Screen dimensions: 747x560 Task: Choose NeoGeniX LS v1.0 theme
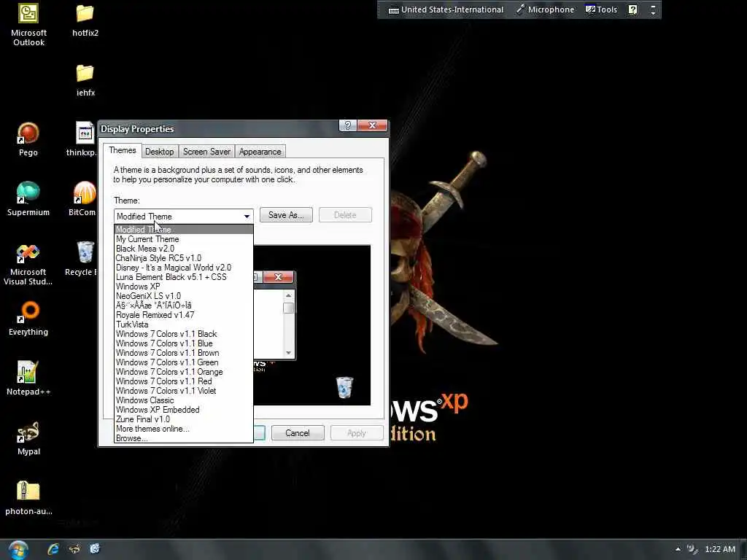184,296
